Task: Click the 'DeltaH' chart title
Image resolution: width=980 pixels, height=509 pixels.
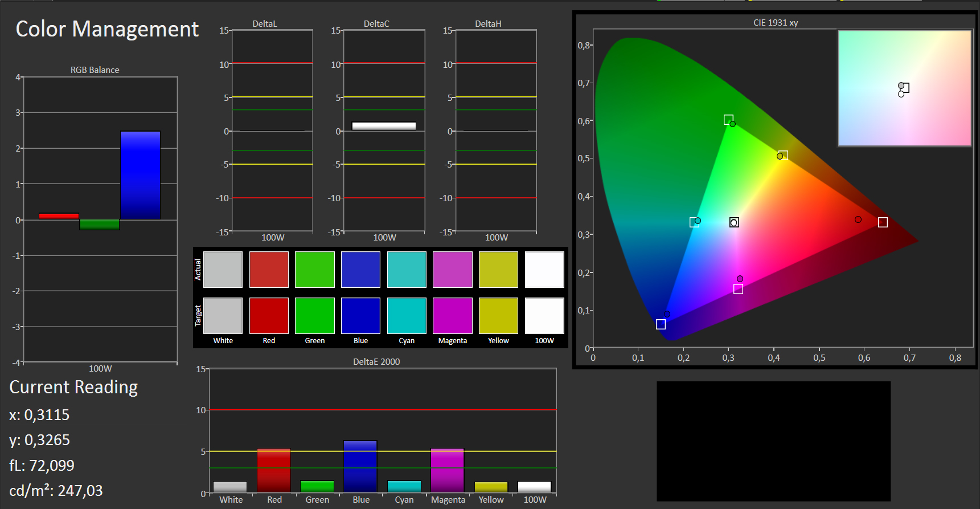Action: coord(488,23)
